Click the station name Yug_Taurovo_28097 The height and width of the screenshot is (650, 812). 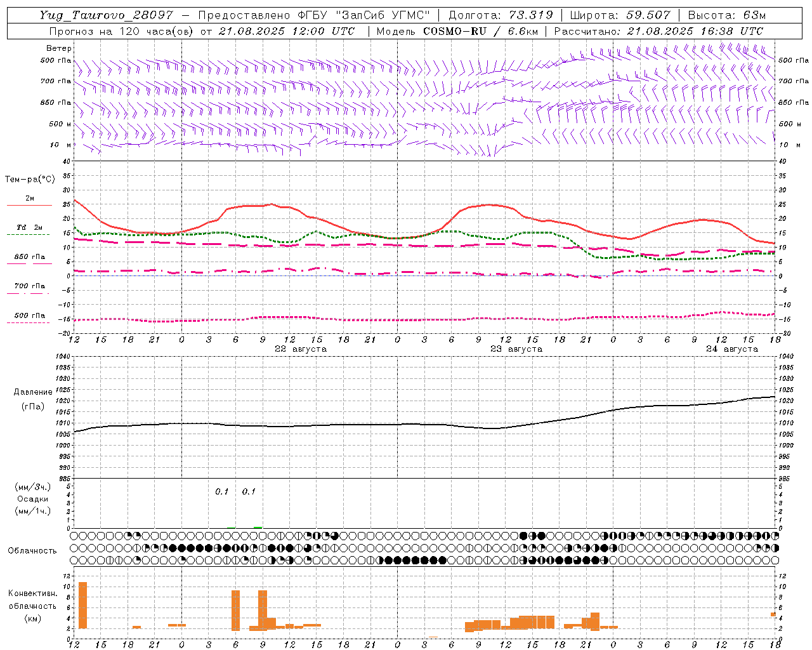coord(105,15)
